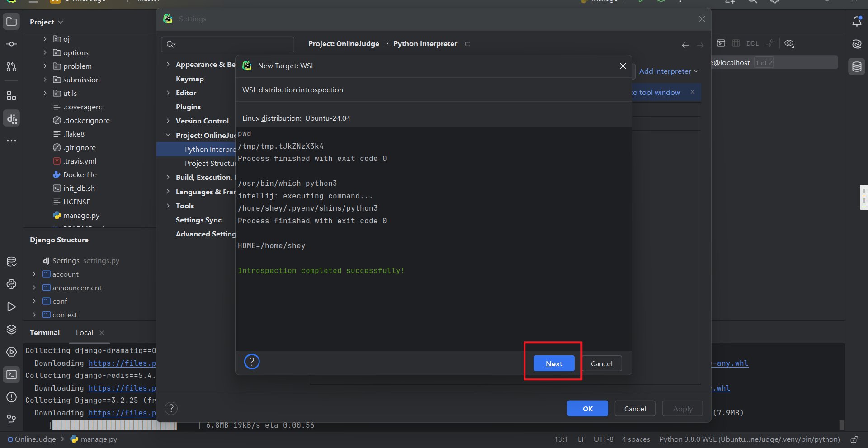The height and width of the screenshot is (448, 868).
Task: Cancel the Settings dialog
Action: pyautogui.click(x=635, y=409)
